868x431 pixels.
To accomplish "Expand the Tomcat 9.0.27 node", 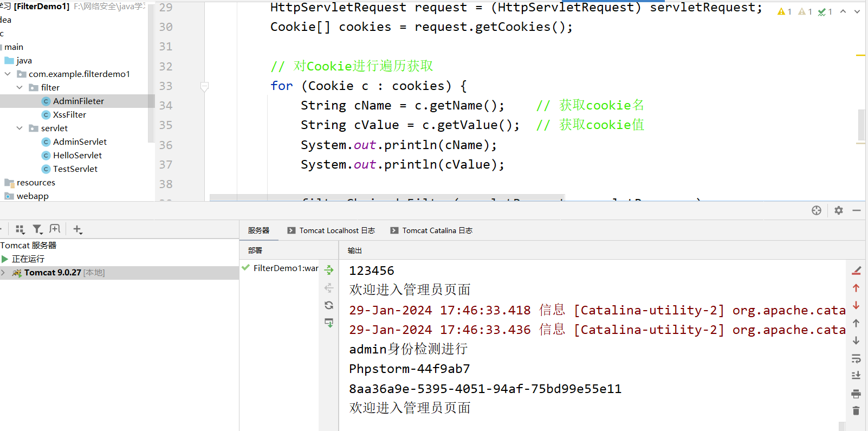I will (3, 273).
